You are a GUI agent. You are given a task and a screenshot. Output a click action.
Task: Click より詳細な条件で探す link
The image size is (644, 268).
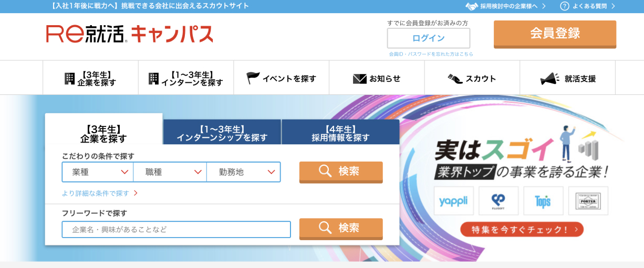[96, 194]
